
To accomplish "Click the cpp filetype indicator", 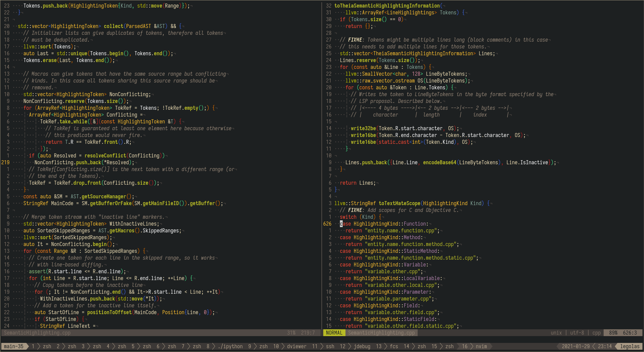I will point(596,333).
